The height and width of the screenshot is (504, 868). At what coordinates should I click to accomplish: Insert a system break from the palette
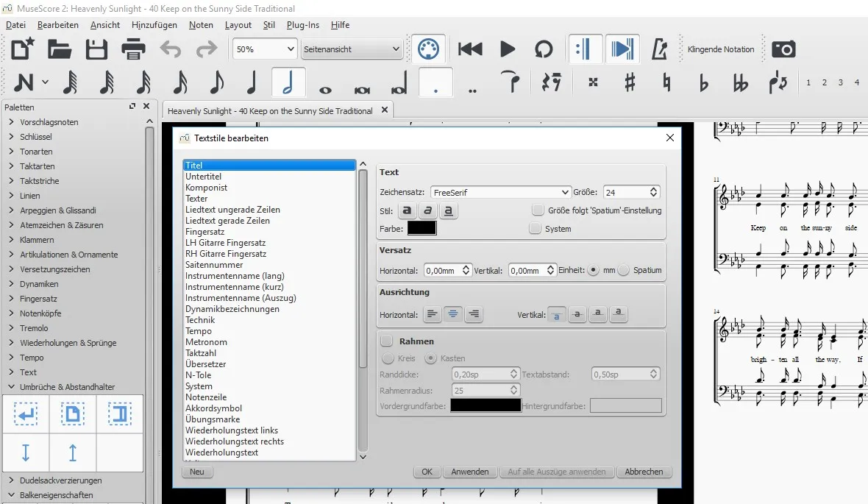(26, 414)
